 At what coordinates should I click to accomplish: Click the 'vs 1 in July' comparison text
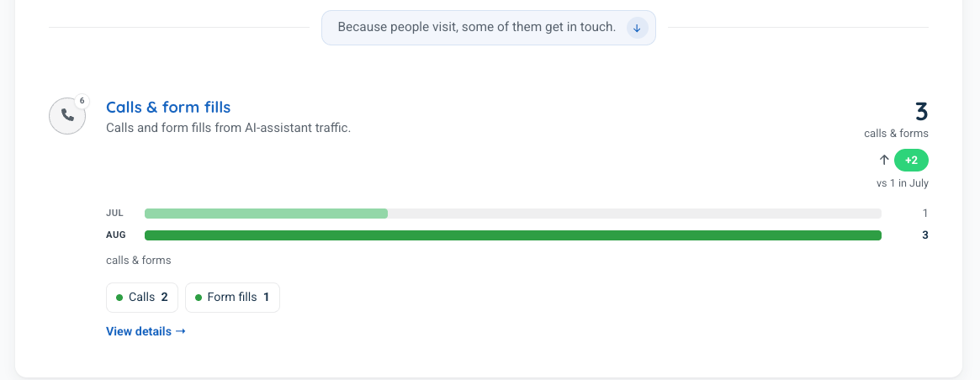[903, 184]
